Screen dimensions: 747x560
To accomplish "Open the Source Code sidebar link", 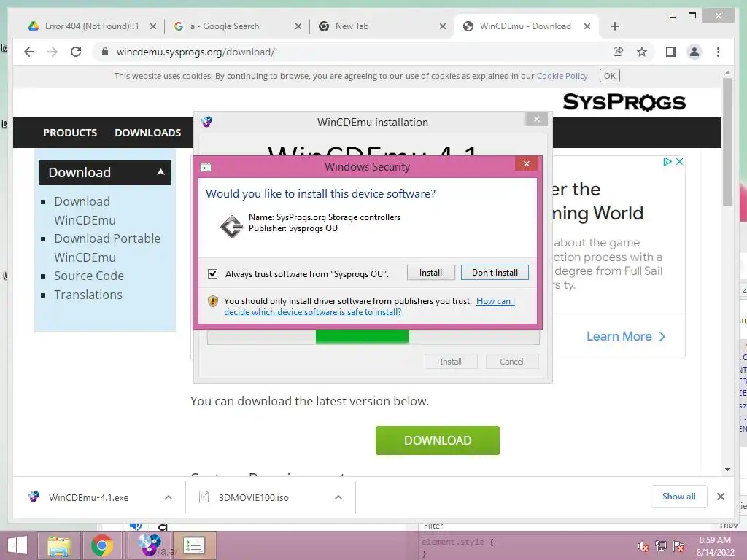I will pos(89,276).
